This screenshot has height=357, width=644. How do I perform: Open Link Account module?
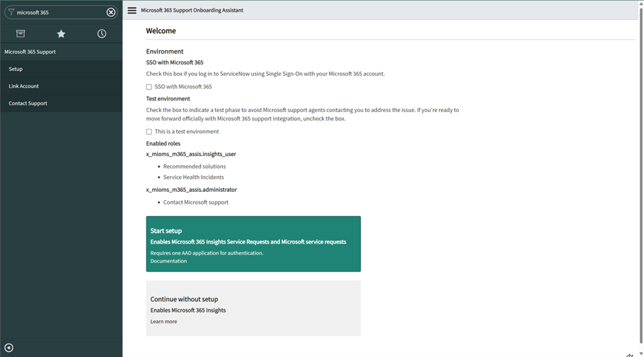pyautogui.click(x=61, y=86)
